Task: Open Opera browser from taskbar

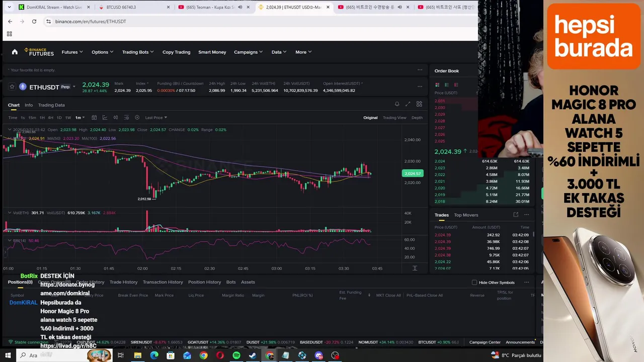Action: 220,355
